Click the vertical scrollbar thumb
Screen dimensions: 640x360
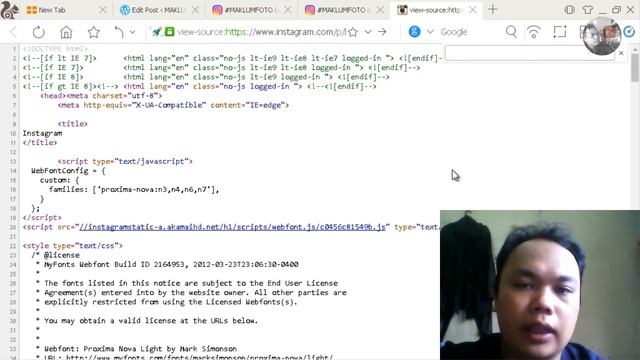[x=635, y=67]
